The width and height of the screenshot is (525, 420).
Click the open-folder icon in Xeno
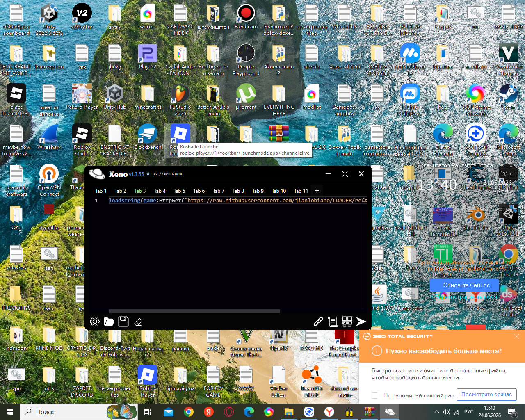coord(109,322)
